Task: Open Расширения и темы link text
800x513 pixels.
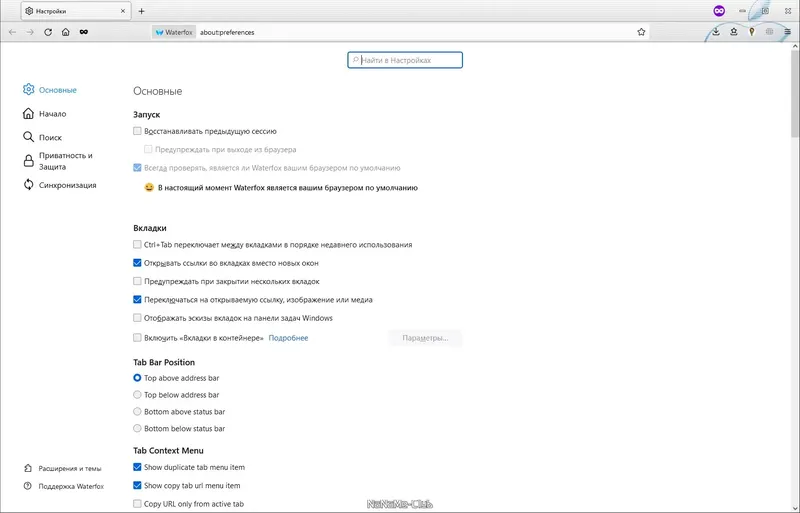Action: [70, 469]
